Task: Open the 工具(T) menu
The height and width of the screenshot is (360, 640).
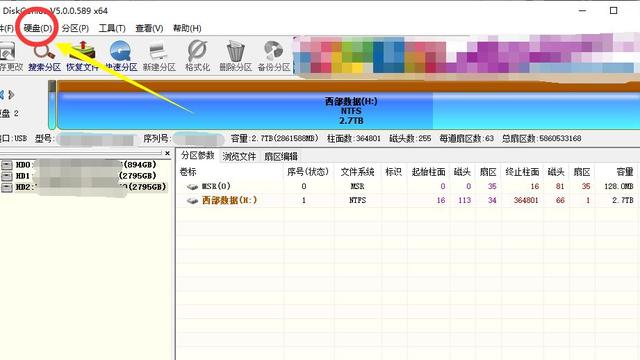Action: pyautogui.click(x=112, y=28)
